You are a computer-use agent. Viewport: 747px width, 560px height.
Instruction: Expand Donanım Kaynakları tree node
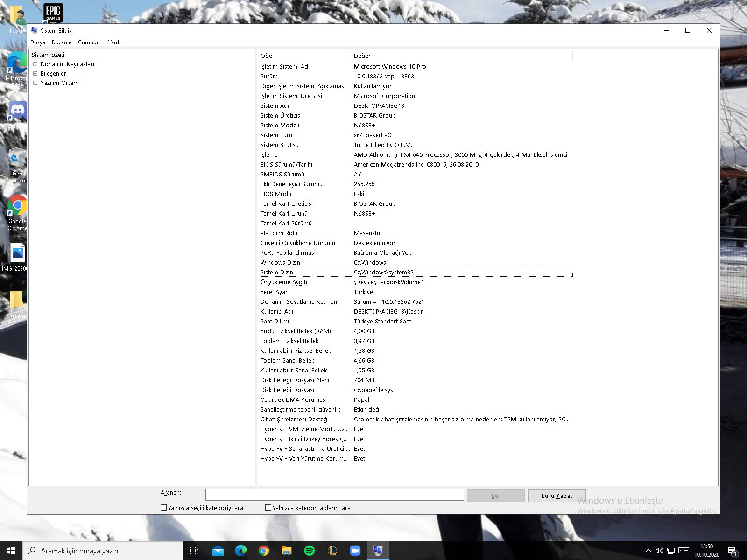click(x=35, y=64)
